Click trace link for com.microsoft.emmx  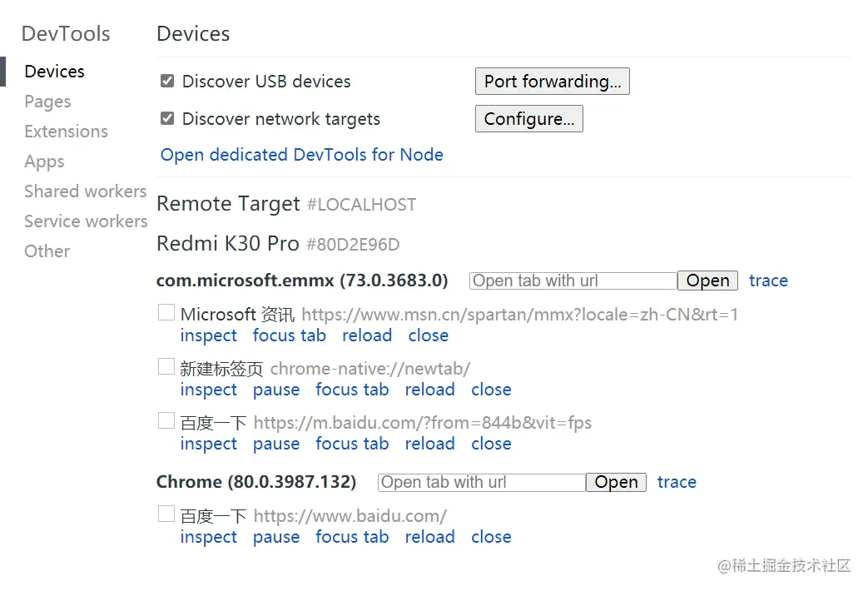[768, 281]
